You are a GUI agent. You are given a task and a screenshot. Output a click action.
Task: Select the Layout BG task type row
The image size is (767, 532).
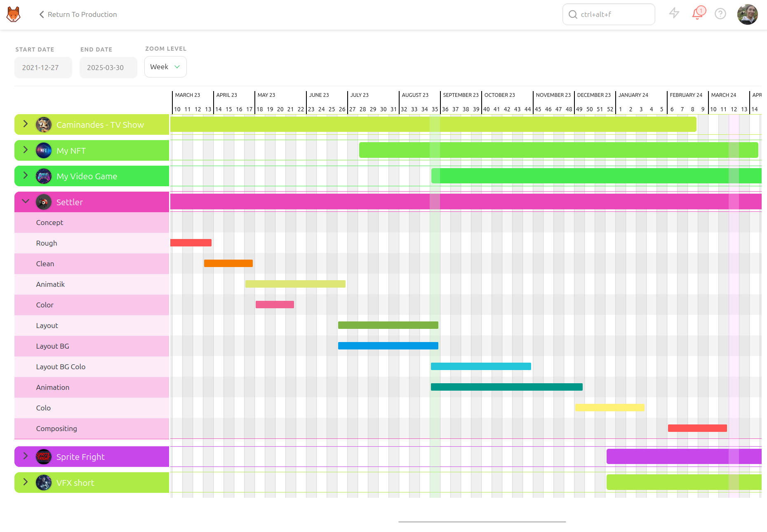[x=92, y=346]
